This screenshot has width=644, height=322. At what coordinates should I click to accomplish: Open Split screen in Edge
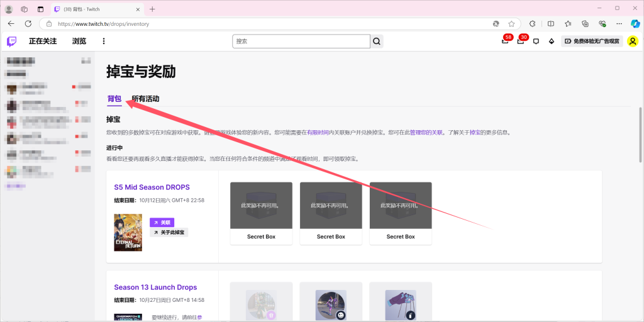click(x=551, y=24)
